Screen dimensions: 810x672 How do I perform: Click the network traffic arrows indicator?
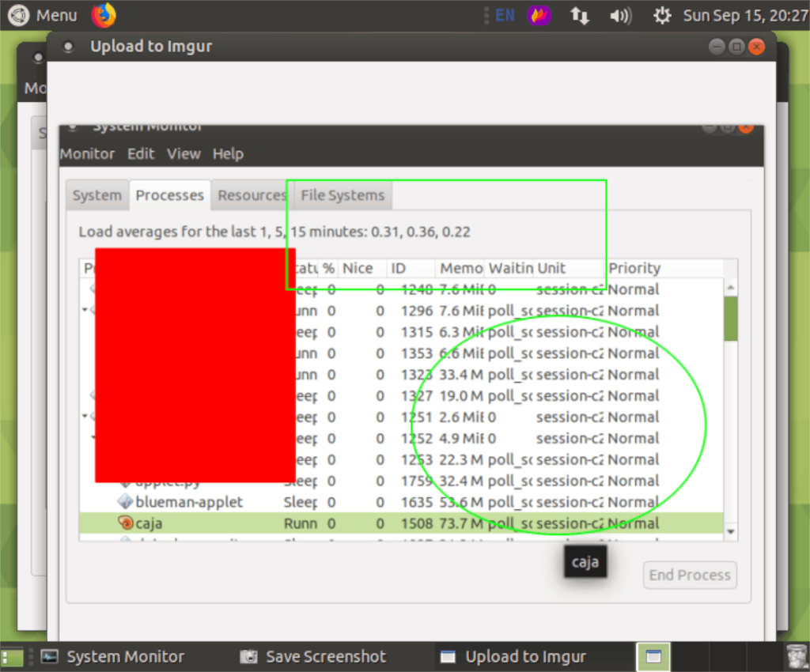click(580, 14)
